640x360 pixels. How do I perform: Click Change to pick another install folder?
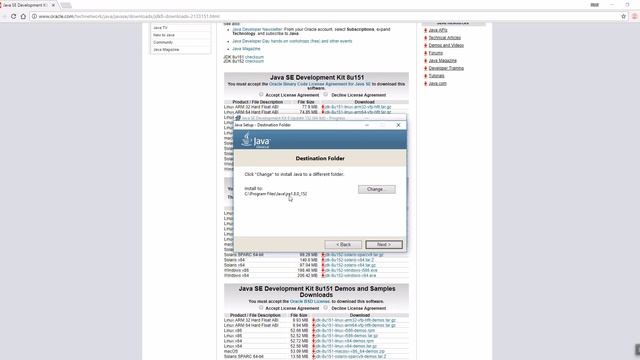click(376, 189)
